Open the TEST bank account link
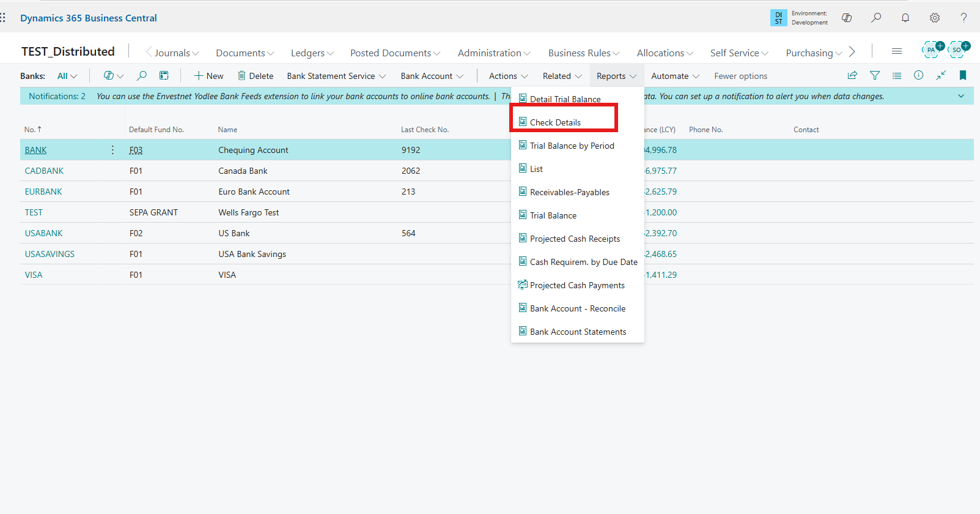Image resolution: width=980 pixels, height=514 pixels. [x=34, y=212]
